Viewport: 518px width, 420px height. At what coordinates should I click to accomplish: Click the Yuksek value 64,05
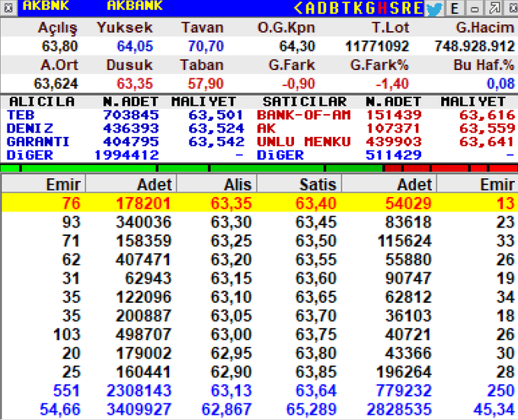[x=135, y=46]
